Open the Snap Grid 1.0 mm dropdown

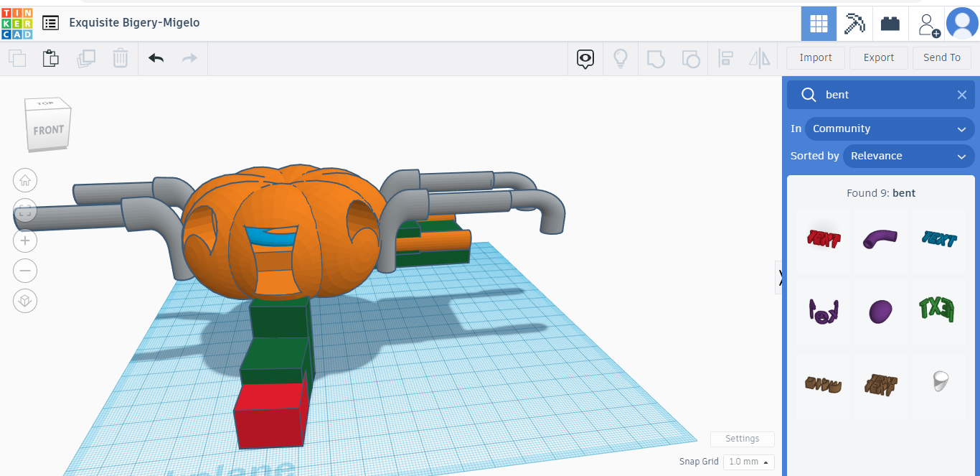[748, 462]
